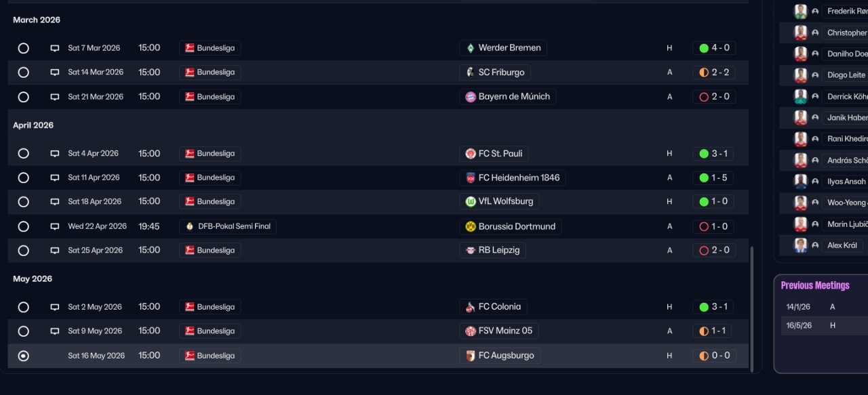Open the 4 - 0 result against Werder Bremen
This screenshot has height=395, width=868.
(714, 48)
